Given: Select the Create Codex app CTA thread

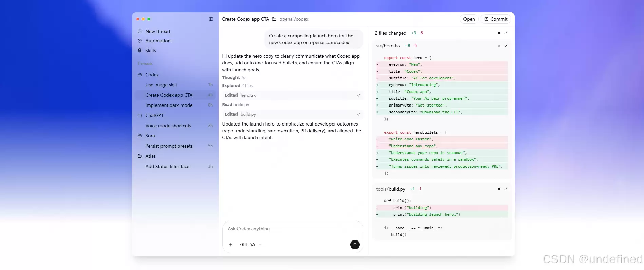Looking at the screenshot, I should (175, 95).
